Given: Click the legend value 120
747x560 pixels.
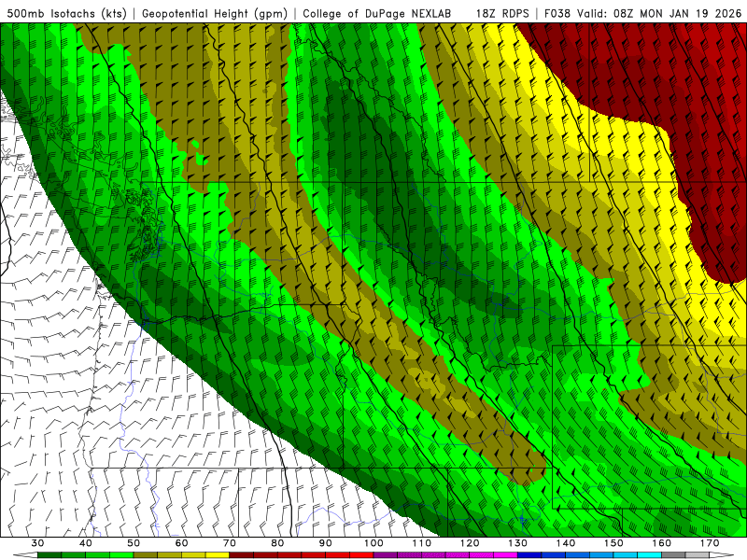Looking at the screenshot, I should click(470, 543).
